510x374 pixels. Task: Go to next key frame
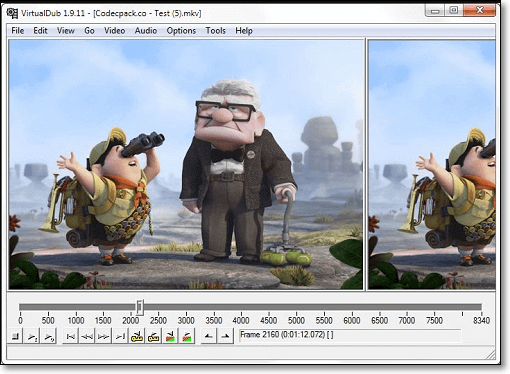click(x=153, y=336)
